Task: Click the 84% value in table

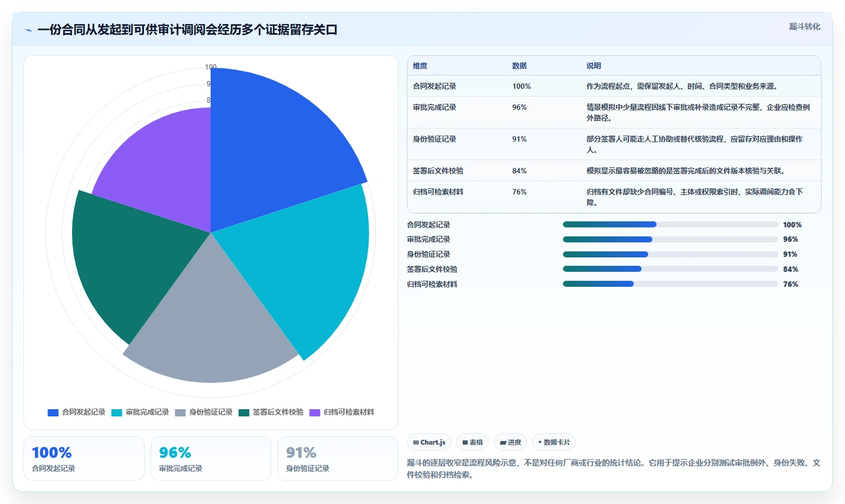Action: pyautogui.click(x=519, y=170)
